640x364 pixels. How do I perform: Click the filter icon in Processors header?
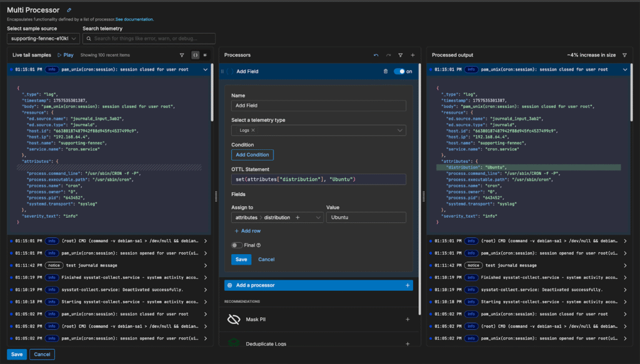tap(401, 55)
